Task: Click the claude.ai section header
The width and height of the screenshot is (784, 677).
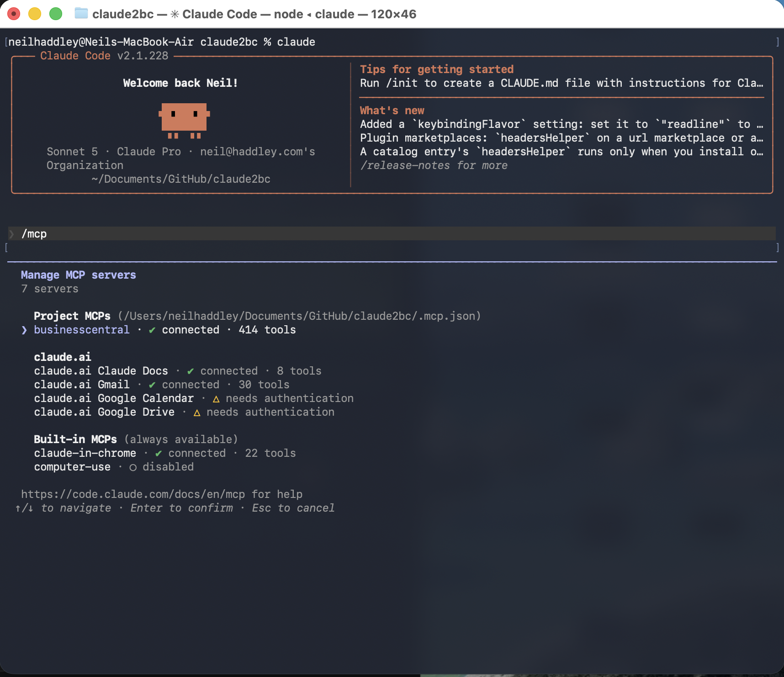Action: [63, 357]
